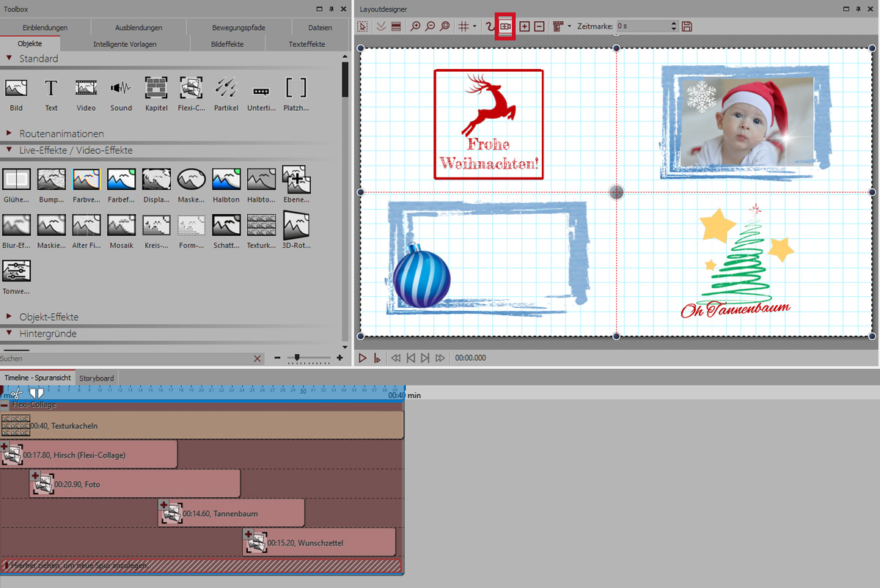Open the Texteffekte tab in Toolbox

coord(307,44)
